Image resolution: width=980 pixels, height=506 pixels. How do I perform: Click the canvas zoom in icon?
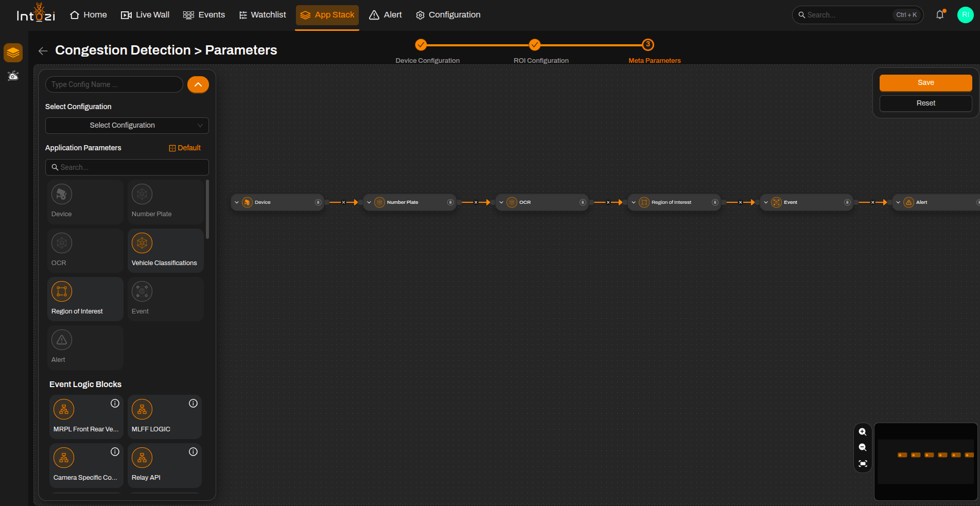[863, 432]
